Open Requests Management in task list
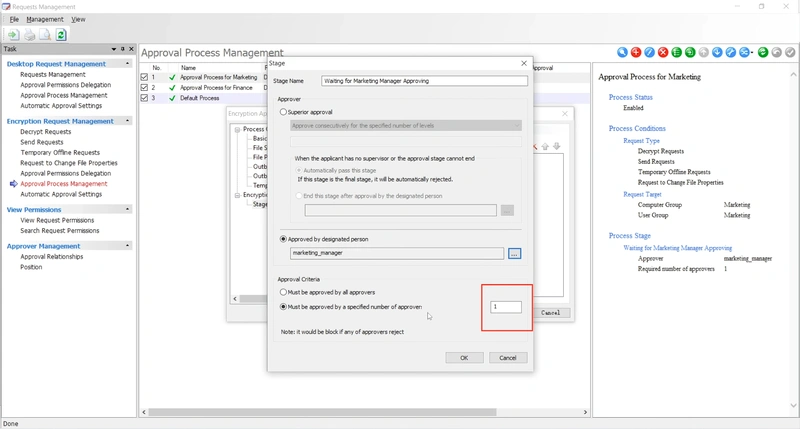This screenshot has height=429, width=800. tap(53, 74)
